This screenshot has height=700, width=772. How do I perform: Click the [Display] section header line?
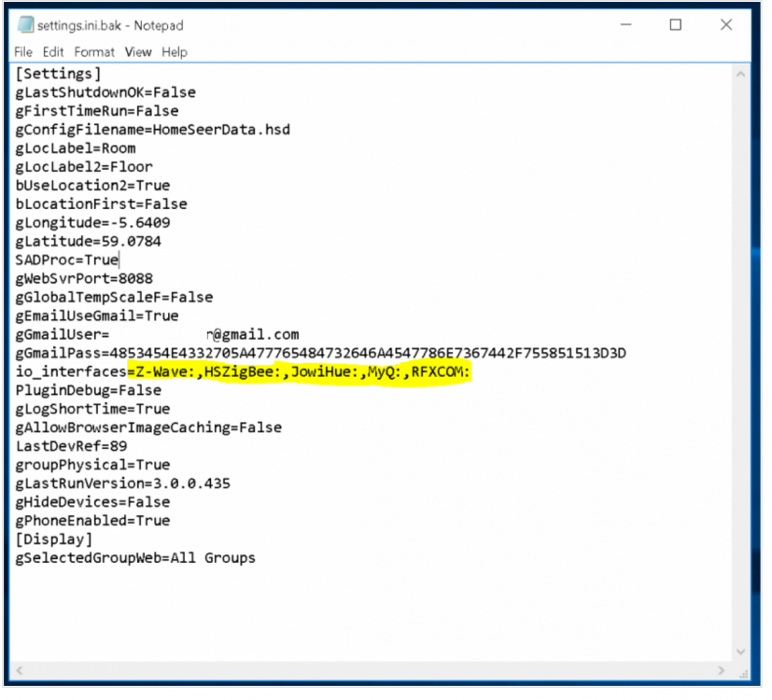[53, 539]
